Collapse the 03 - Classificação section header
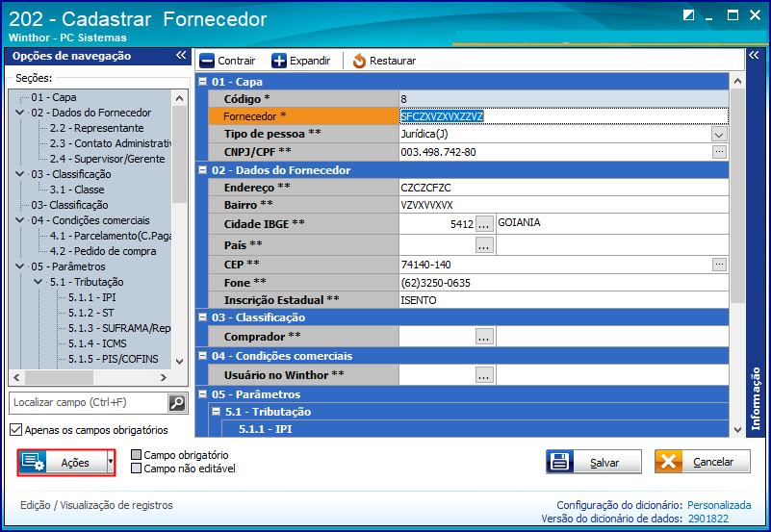 (x=202, y=317)
